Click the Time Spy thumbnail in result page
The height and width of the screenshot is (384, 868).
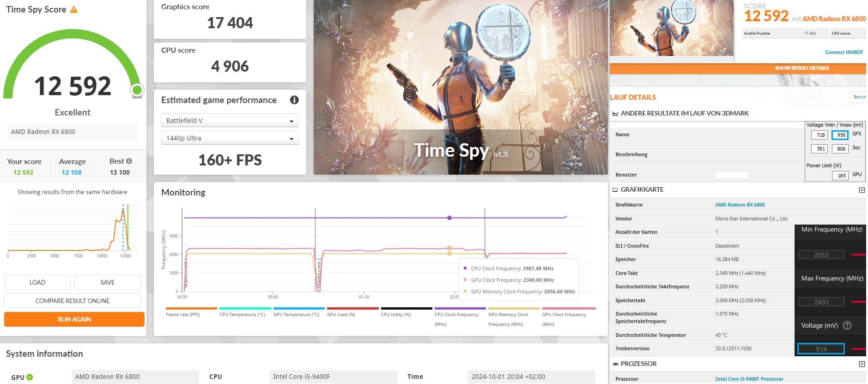pos(672,28)
